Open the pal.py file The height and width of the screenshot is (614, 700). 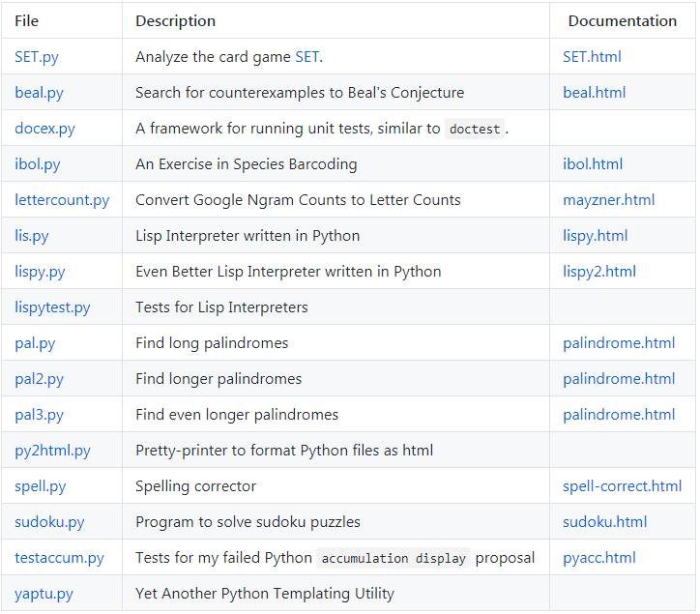35,343
